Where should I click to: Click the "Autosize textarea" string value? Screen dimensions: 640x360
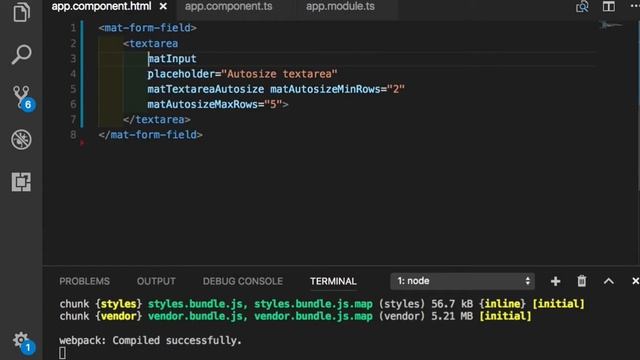tap(279, 74)
